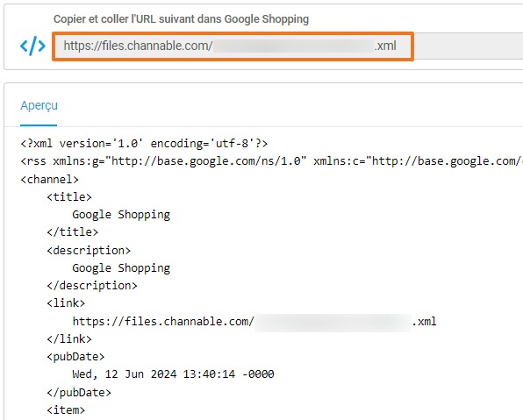
Task: Click "Google Shopping" text inside the title element
Action: tap(121, 215)
